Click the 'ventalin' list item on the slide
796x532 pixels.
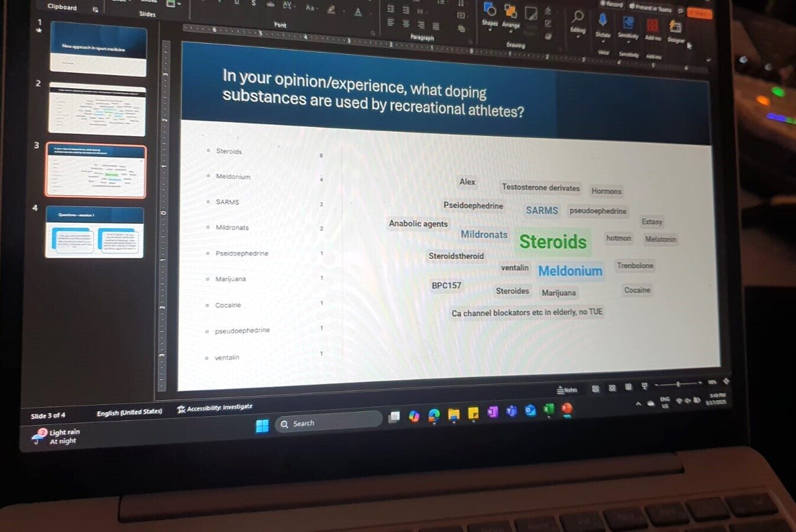pyautogui.click(x=226, y=358)
